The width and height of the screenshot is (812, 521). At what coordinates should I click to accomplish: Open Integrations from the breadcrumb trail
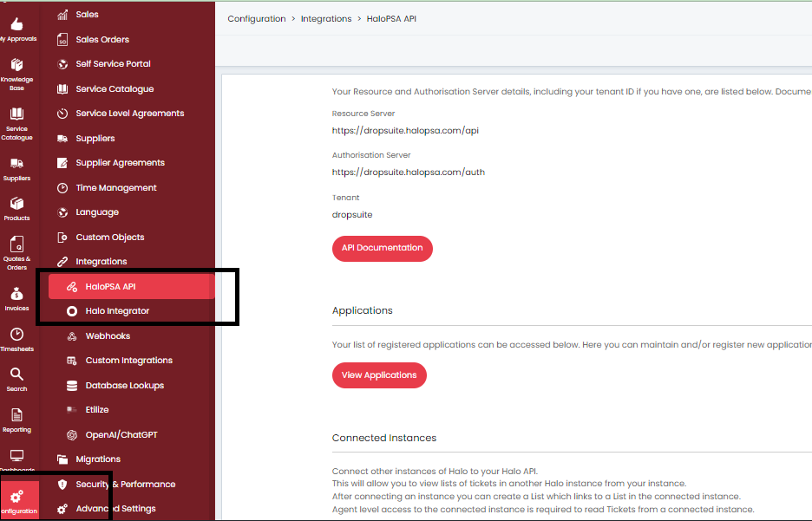(326, 18)
